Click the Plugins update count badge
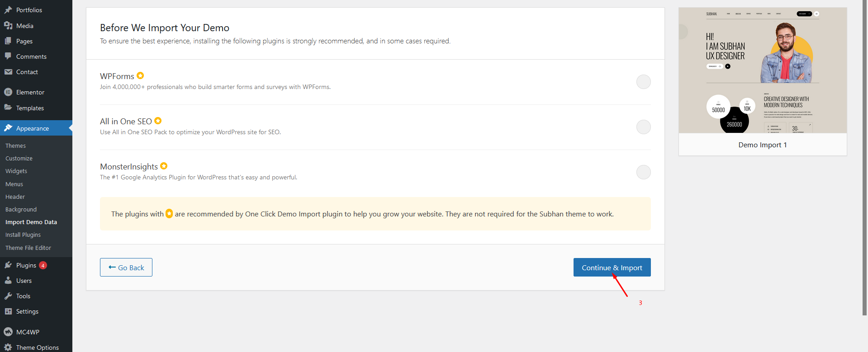 [43, 265]
